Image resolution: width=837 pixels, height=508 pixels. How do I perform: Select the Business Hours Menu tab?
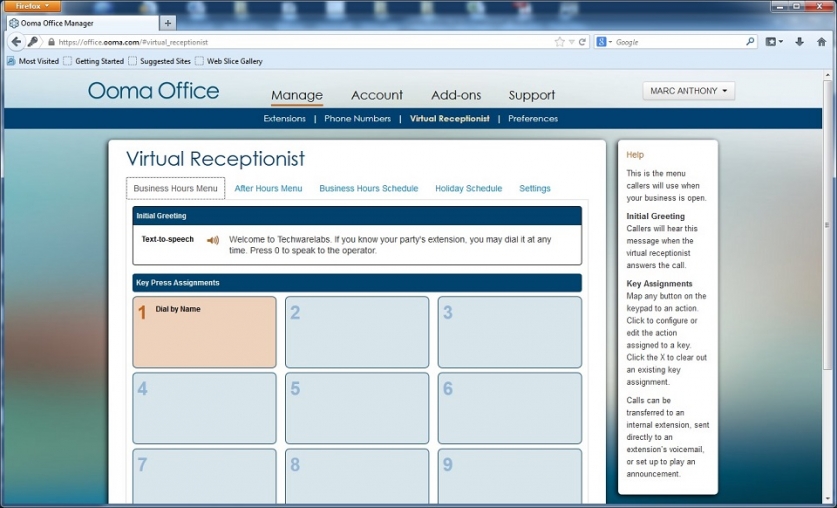click(176, 188)
